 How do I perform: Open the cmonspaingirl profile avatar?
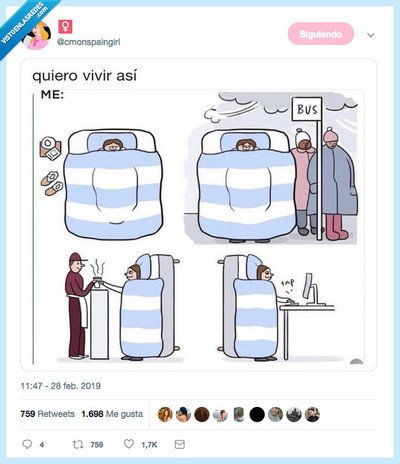click(36, 35)
